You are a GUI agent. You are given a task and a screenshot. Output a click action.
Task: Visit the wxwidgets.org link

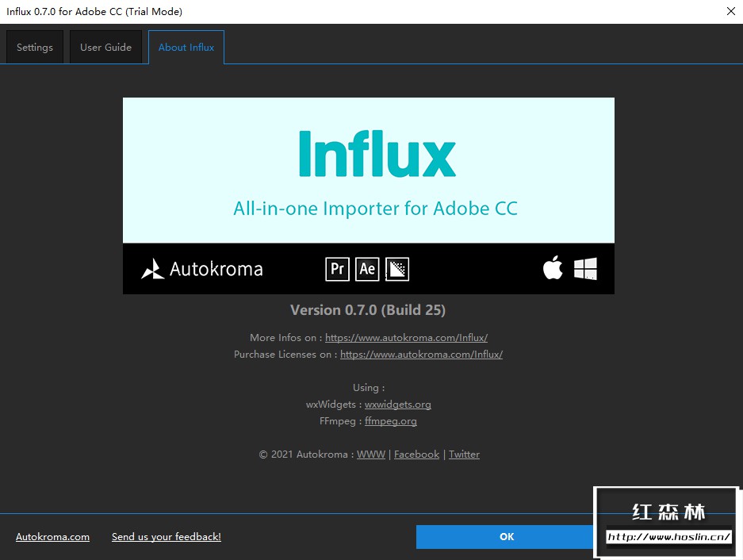tap(397, 405)
